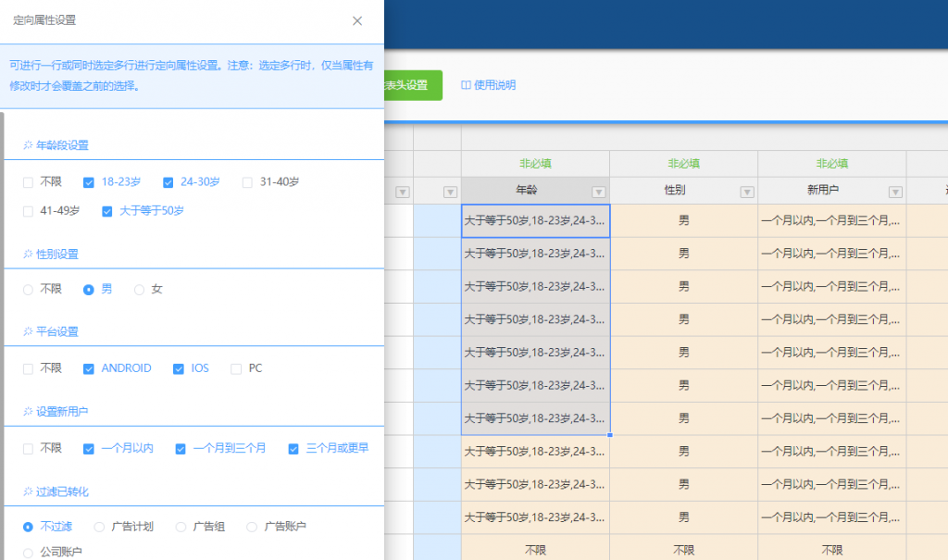The height and width of the screenshot is (560, 948).
Task: Check the 41-49岁 age checkbox
Action: (x=28, y=212)
